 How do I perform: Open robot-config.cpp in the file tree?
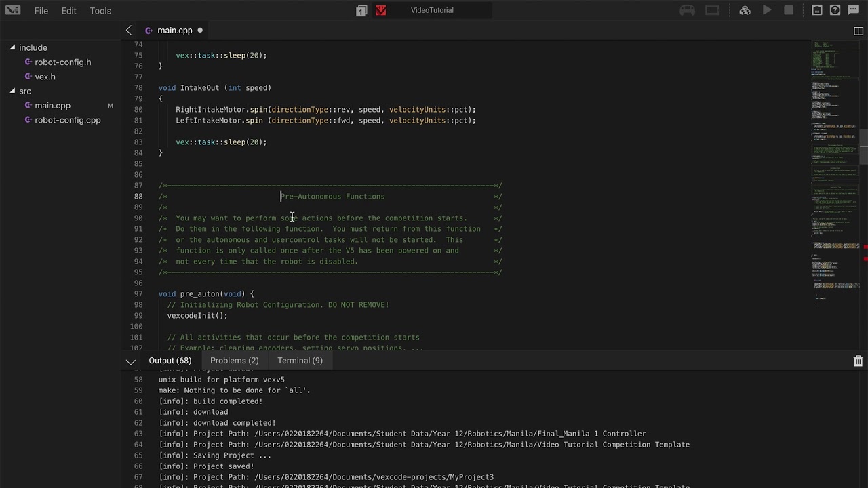click(x=68, y=120)
